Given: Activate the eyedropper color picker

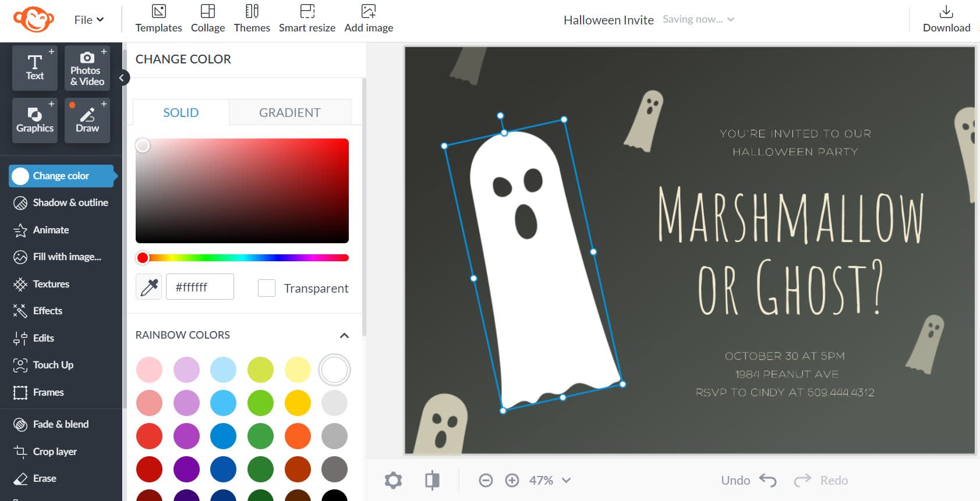Looking at the screenshot, I should pos(149,287).
